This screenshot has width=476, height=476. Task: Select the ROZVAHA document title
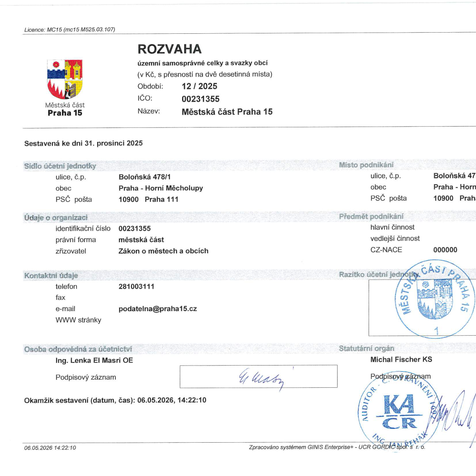click(x=170, y=49)
